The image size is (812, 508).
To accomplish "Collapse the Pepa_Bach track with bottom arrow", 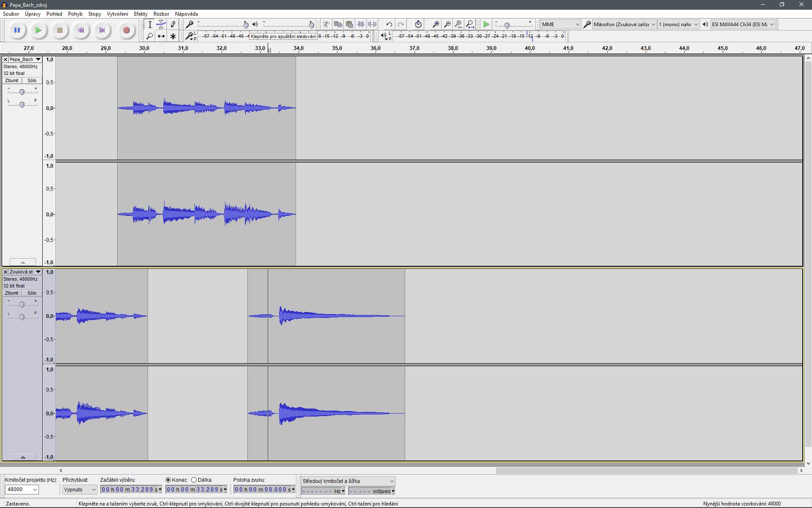I will point(23,262).
